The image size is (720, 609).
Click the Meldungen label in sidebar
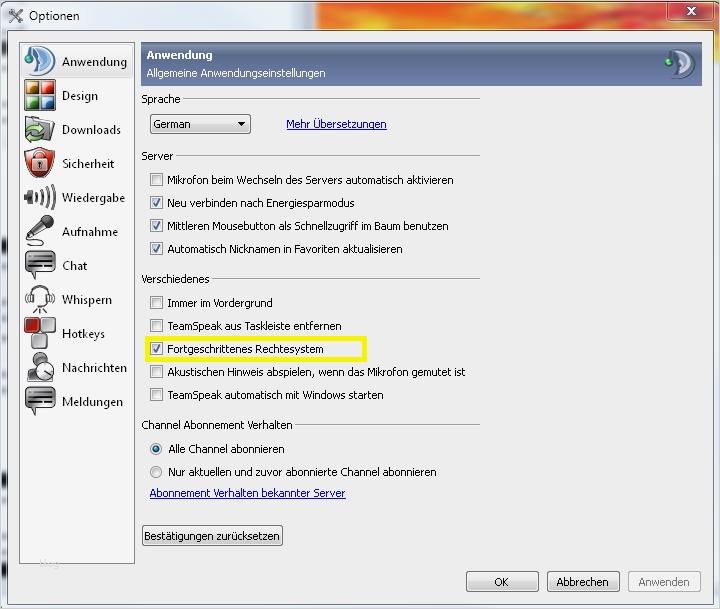pyautogui.click(x=92, y=402)
